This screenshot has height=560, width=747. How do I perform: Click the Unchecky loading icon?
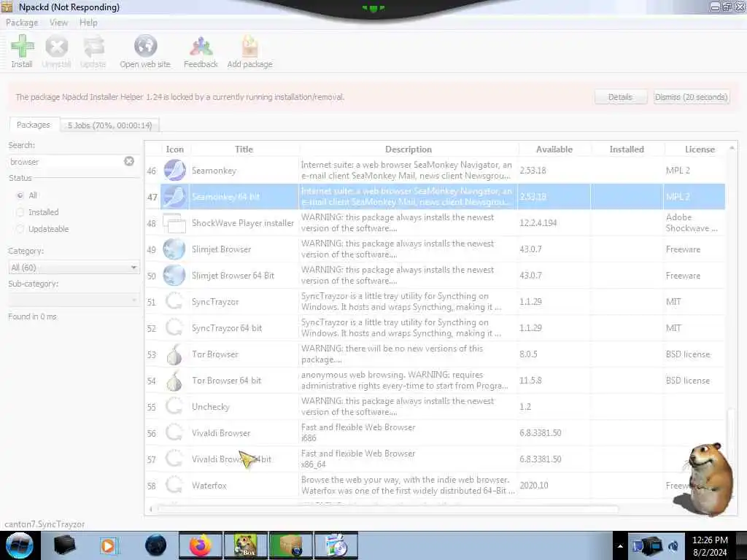tap(174, 407)
